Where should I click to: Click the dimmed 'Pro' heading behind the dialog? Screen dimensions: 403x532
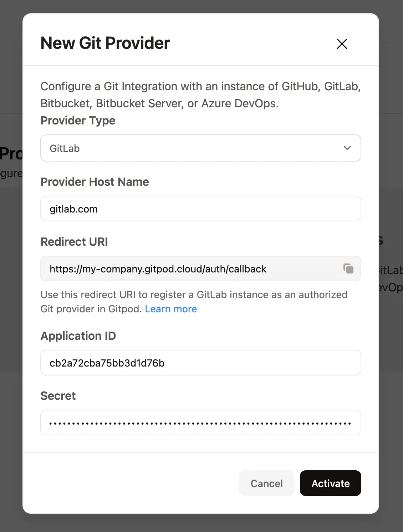[11, 154]
